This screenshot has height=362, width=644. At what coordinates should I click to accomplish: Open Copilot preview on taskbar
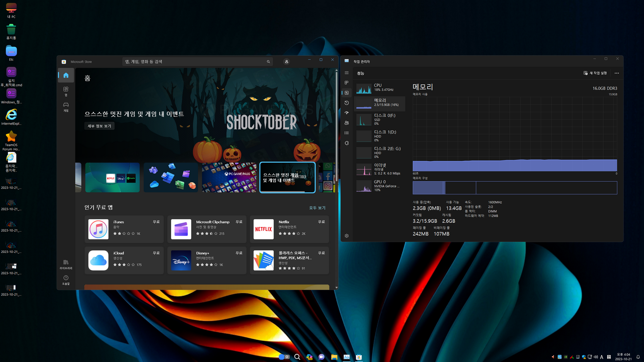click(x=309, y=357)
